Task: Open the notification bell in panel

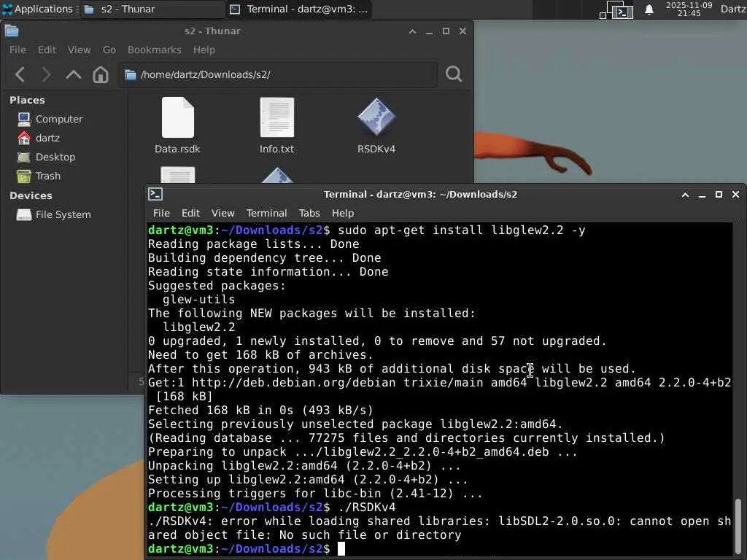Action: click(x=649, y=9)
